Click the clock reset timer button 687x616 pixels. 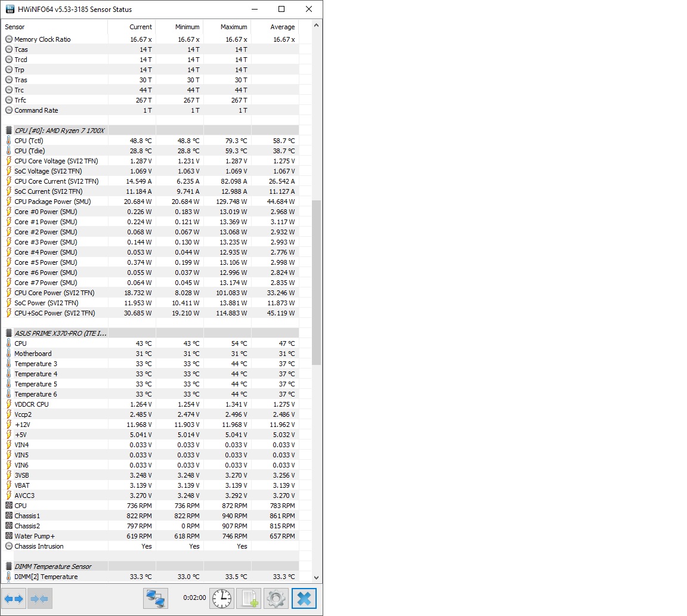click(222, 599)
